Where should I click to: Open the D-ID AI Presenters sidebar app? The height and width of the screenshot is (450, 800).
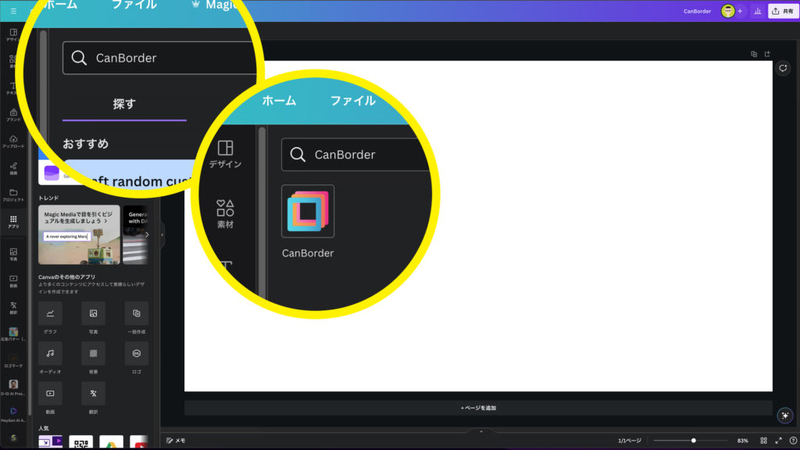coord(13,387)
